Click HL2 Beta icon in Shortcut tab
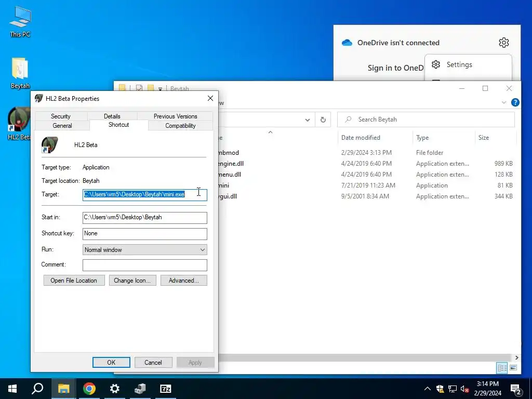This screenshot has height=399, width=532. [x=50, y=145]
